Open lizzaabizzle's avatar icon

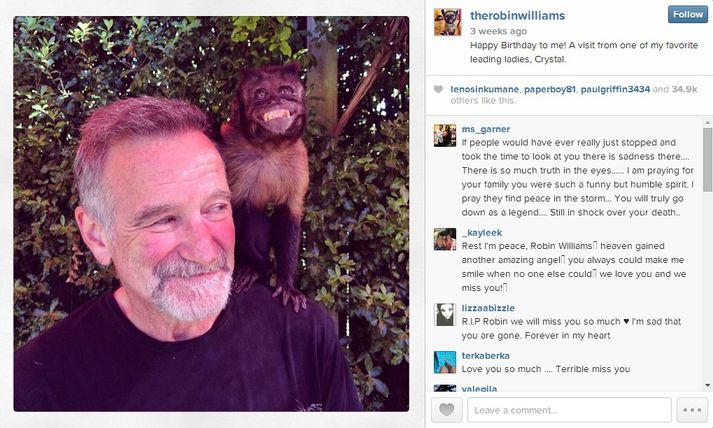[x=445, y=314]
